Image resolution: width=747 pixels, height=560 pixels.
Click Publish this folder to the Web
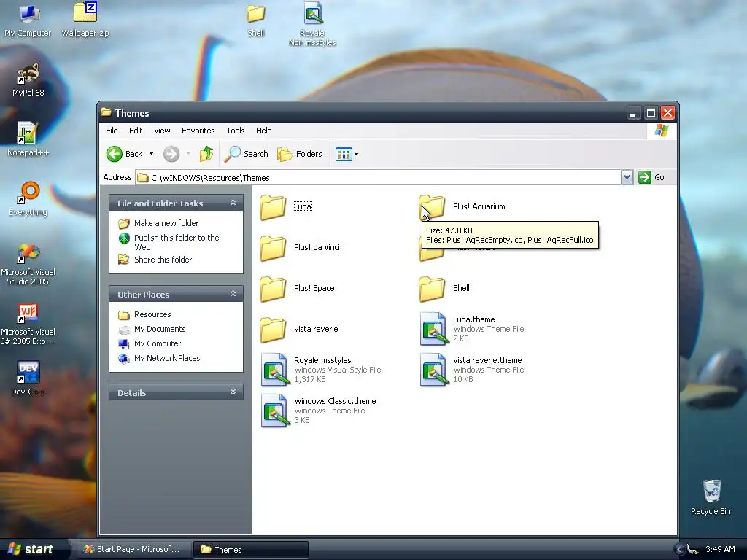(177, 242)
